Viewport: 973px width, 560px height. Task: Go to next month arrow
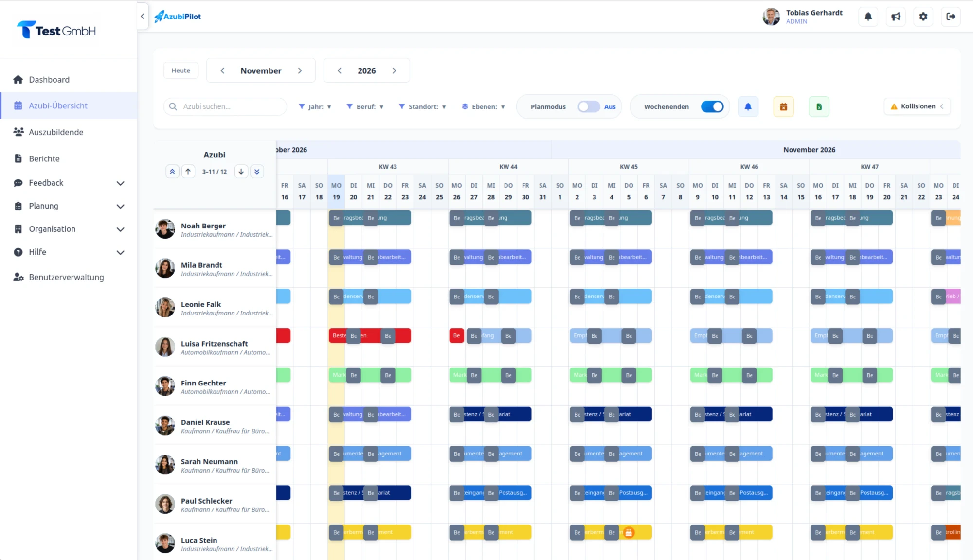300,70
